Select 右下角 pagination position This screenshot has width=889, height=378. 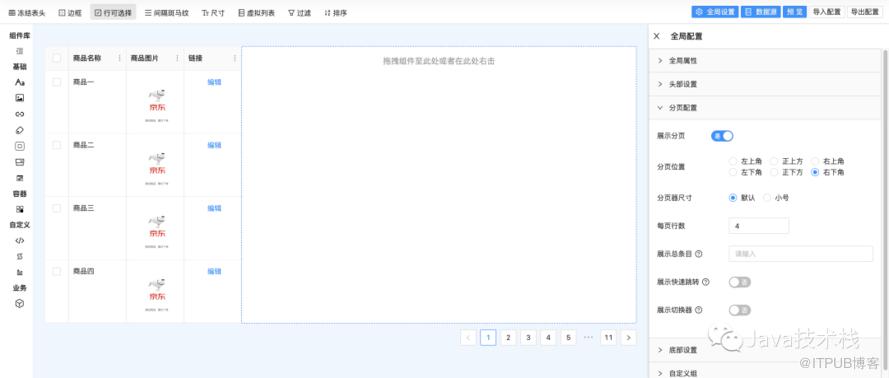[x=815, y=172]
